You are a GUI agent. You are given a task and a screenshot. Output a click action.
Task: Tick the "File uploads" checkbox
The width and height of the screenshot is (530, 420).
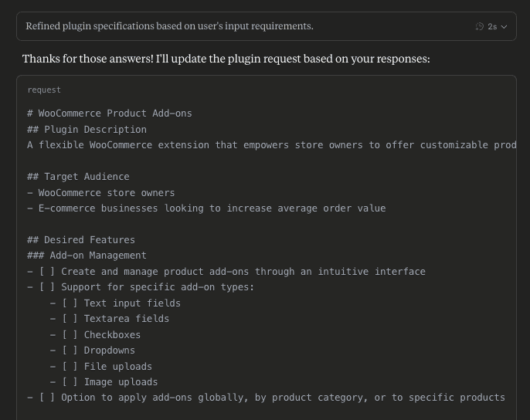click(70, 366)
